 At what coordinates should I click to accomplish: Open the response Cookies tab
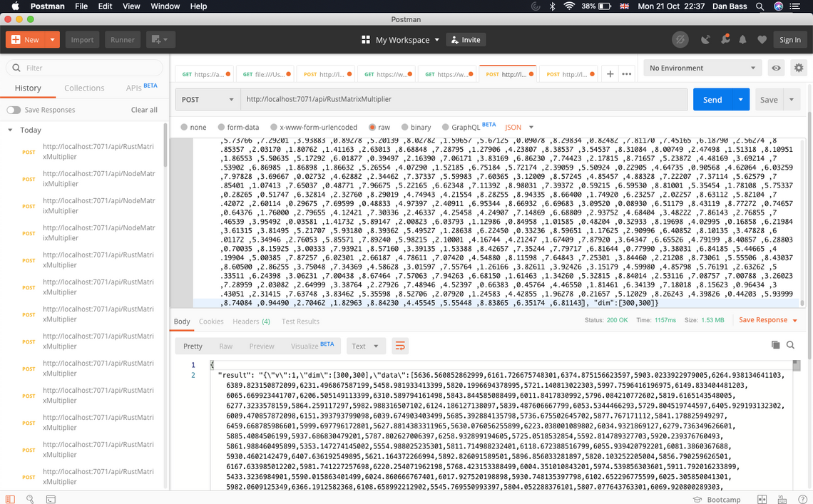[211, 322]
